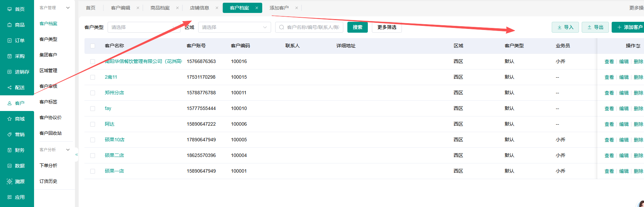Switch to the 店铺信息 tab
The width and height of the screenshot is (644, 207).
pos(200,8)
